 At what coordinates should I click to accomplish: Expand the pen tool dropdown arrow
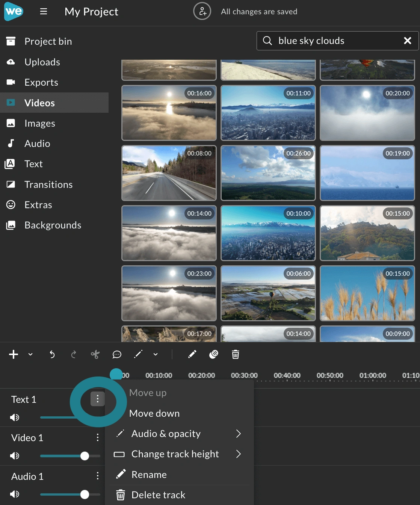click(x=156, y=354)
